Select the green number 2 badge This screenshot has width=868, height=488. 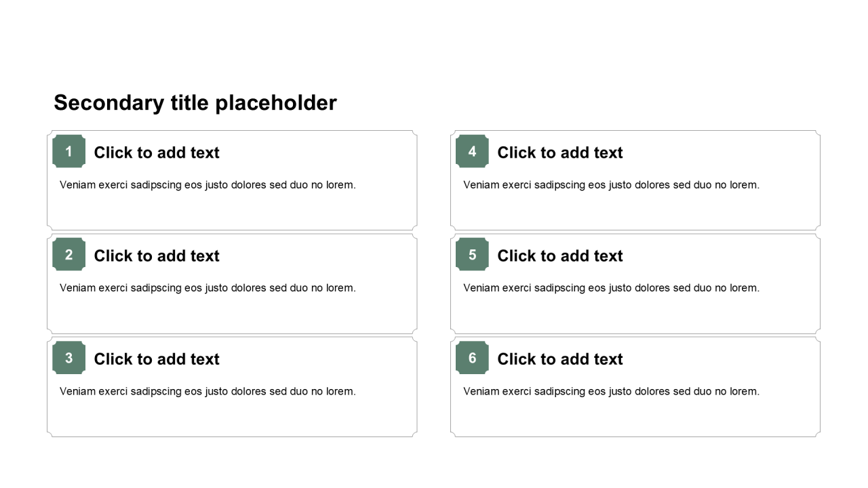[x=68, y=255]
